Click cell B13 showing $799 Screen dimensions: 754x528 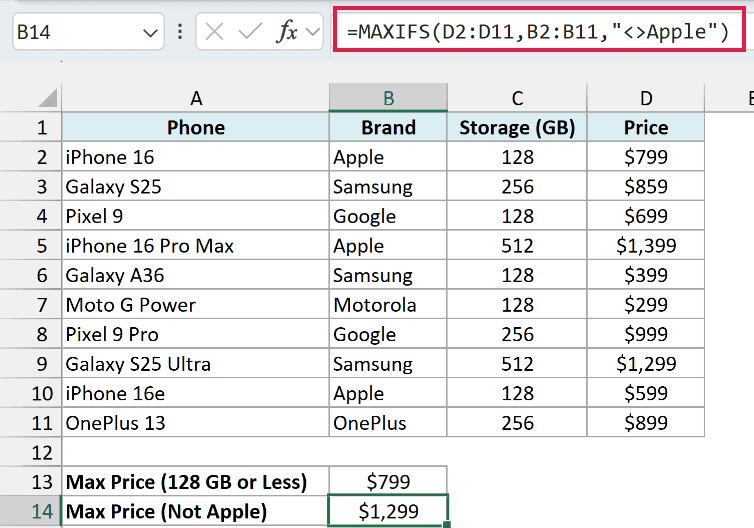(388, 482)
